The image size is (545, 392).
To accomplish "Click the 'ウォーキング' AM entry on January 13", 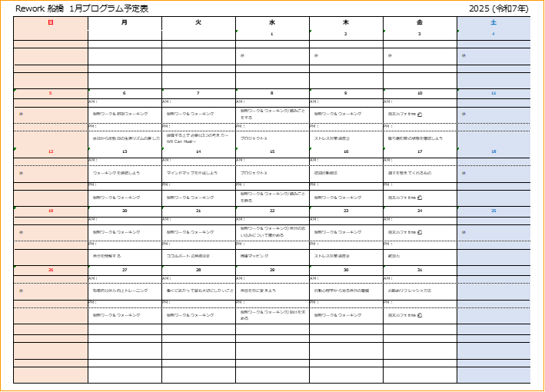I will point(116,173).
